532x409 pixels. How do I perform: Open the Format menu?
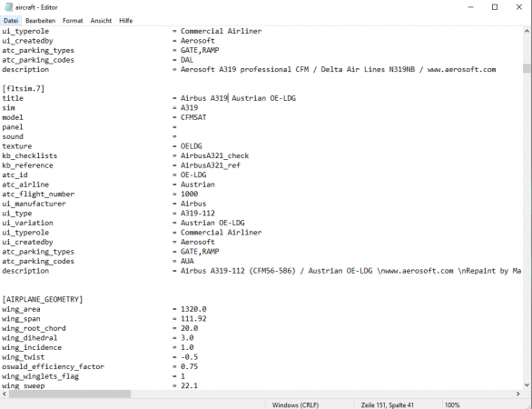coord(73,21)
